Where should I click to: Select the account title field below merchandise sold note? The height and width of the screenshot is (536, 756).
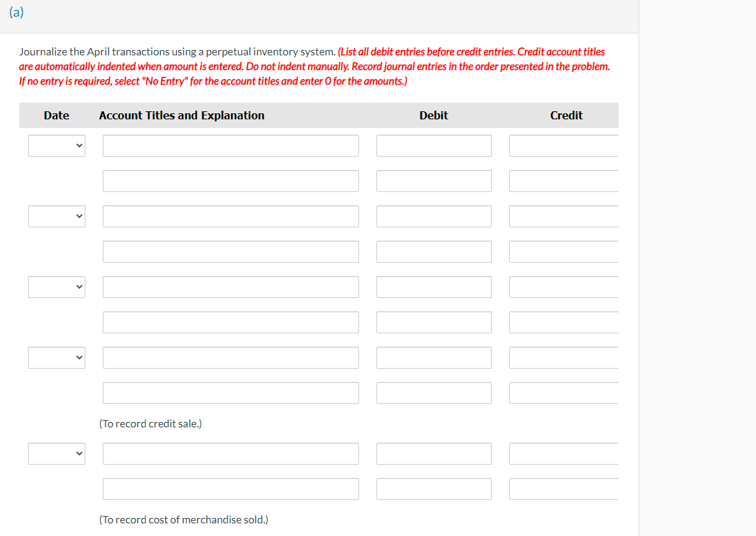point(230,489)
